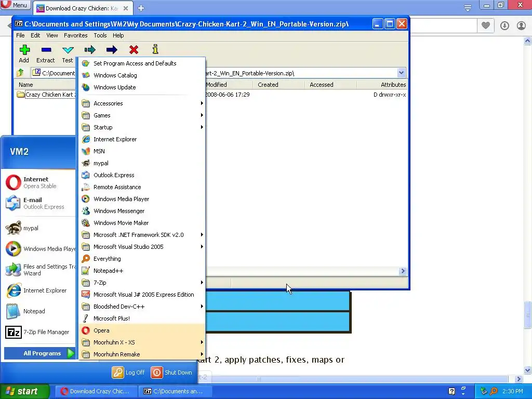Launch Windows Movie Maker
This screenshot has width=532, height=399.
(x=142, y=223)
